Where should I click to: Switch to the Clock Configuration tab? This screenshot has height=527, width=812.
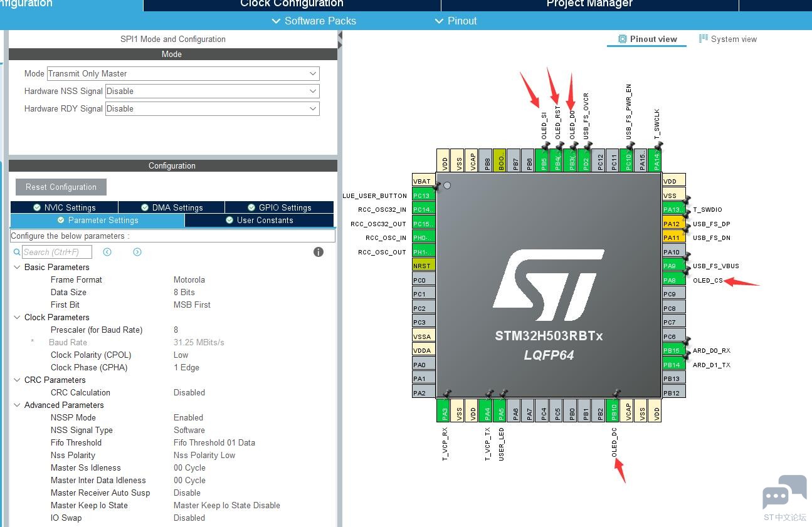(292, 4)
